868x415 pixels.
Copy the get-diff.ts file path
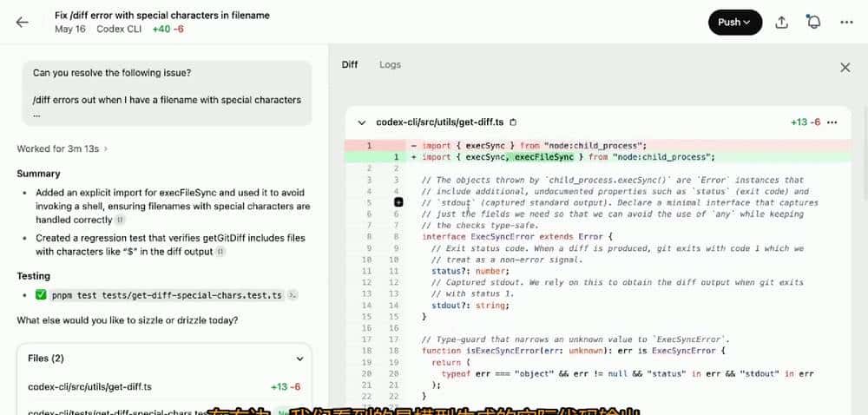pos(513,122)
